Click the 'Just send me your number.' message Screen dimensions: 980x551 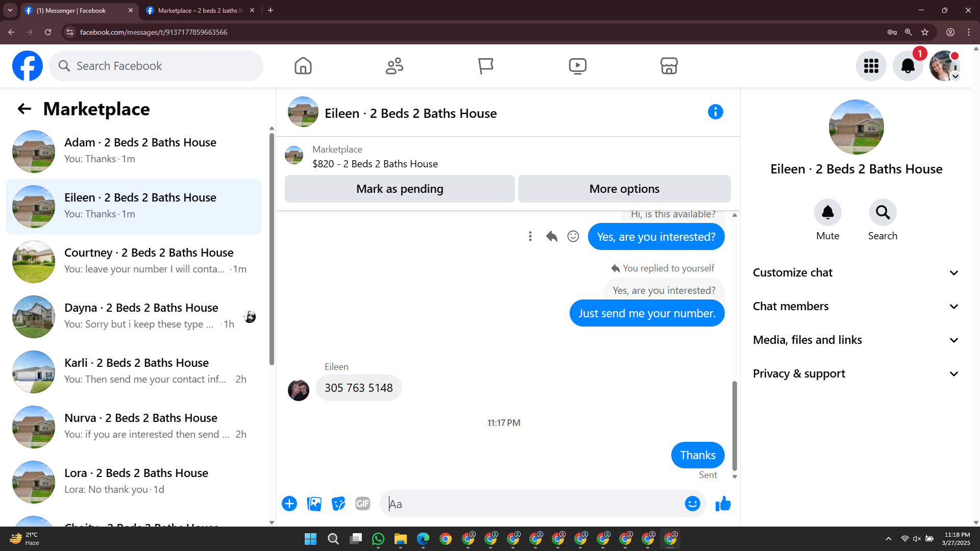point(647,313)
